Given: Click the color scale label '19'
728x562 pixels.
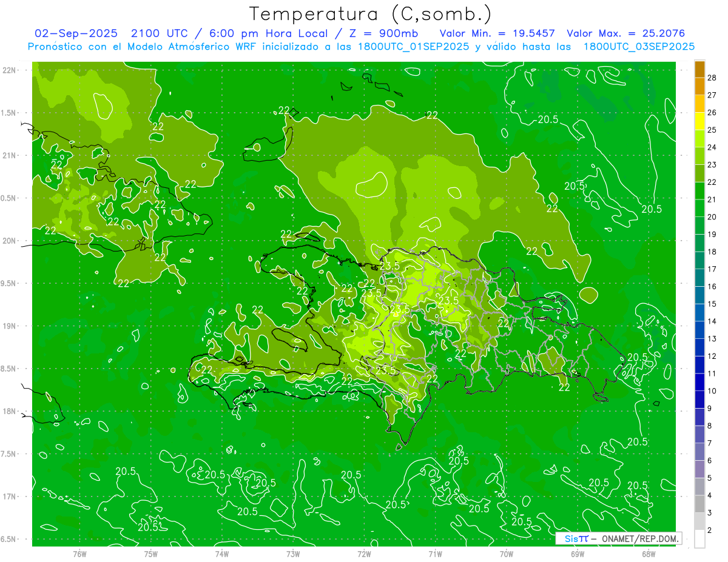Looking at the screenshot, I should pos(713,235).
